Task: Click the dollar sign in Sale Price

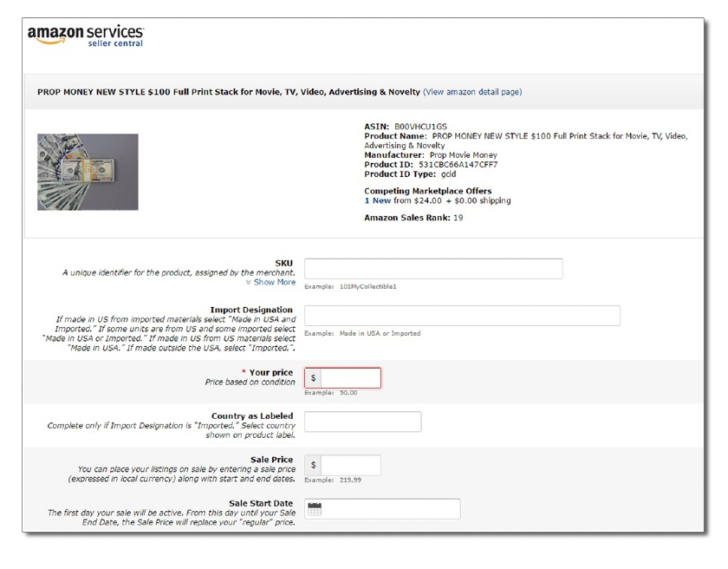Action: [314, 465]
